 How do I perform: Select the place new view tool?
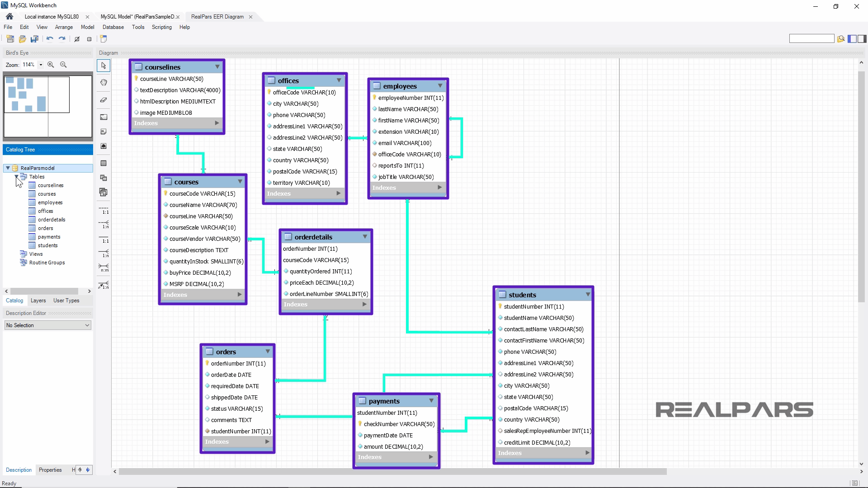pyautogui.click(x=103, y=178)
